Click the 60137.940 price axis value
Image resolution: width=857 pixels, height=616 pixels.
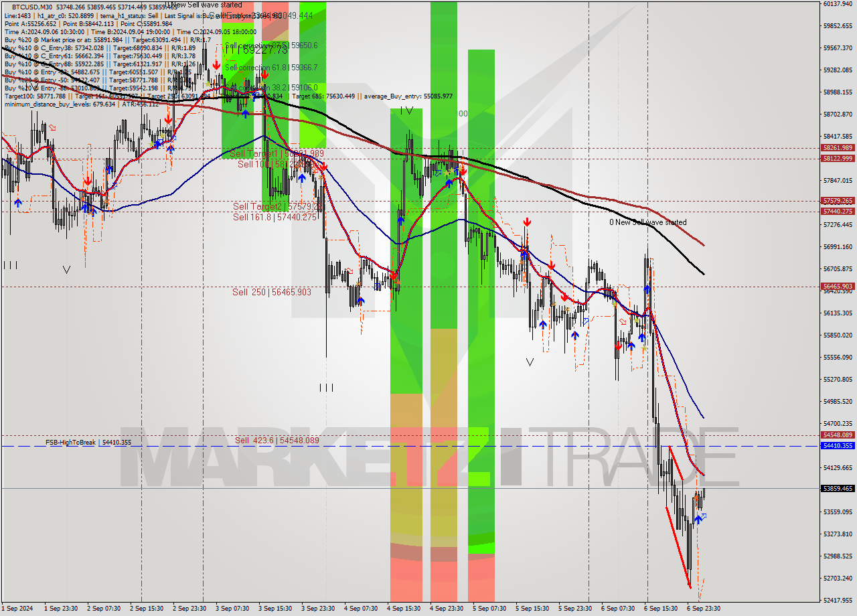coord(838,3)
